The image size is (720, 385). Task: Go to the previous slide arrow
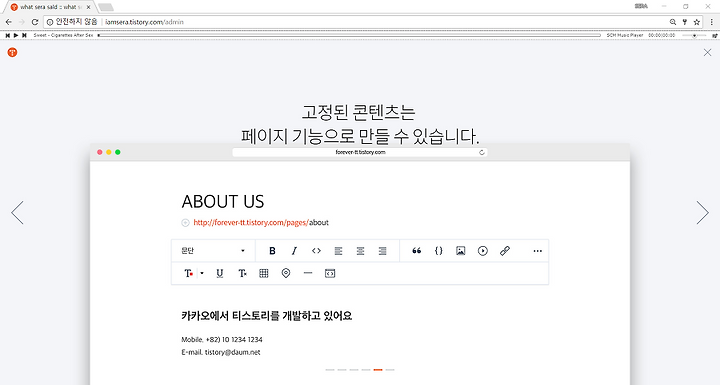point(17,212)
